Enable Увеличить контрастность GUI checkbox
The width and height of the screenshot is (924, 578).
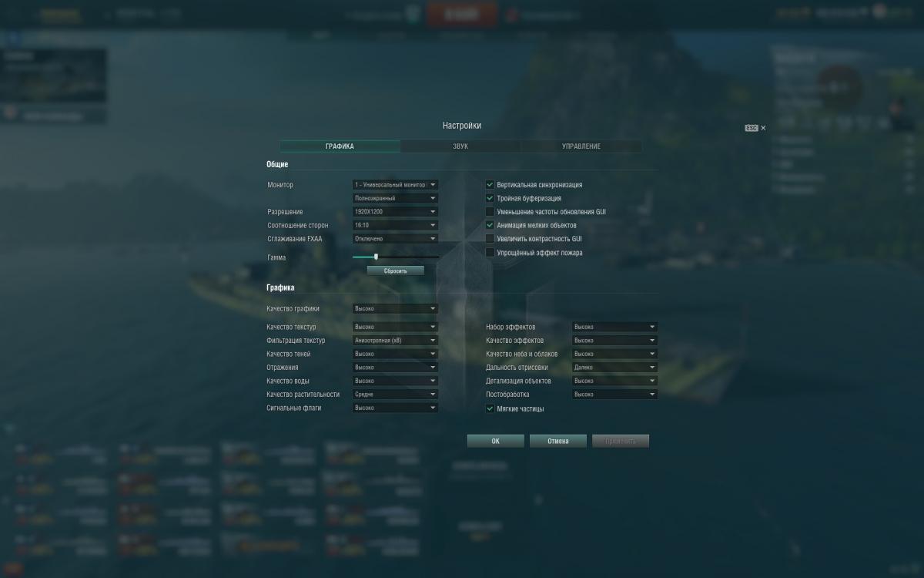tap(490, 239)
